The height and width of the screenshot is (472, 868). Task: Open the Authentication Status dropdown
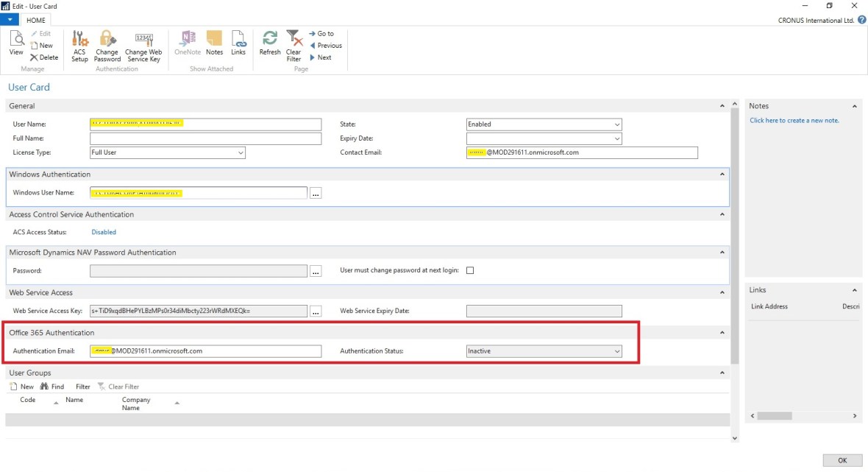pos(616,351)
